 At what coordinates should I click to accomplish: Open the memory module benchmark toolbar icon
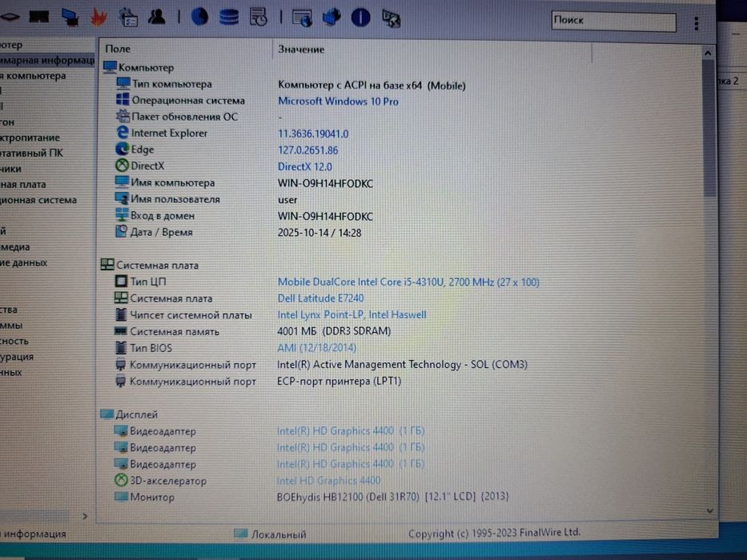(x=39, y=17)
